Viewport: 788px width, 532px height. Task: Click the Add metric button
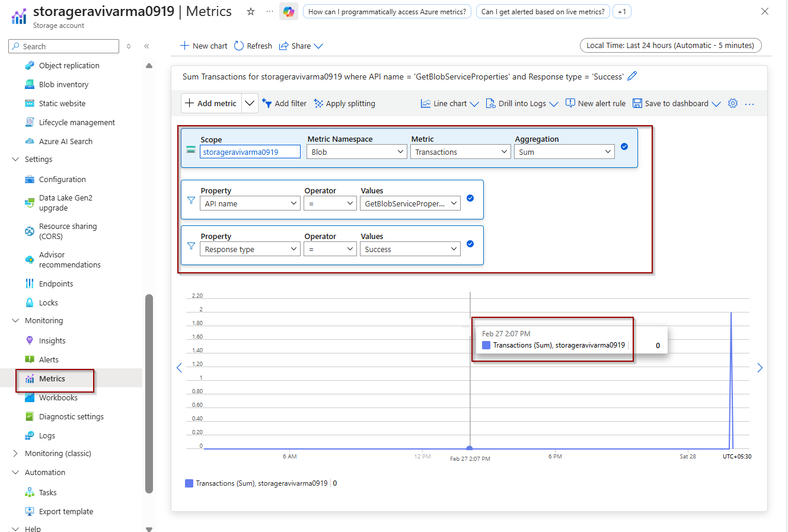click(x=212, y=103)
